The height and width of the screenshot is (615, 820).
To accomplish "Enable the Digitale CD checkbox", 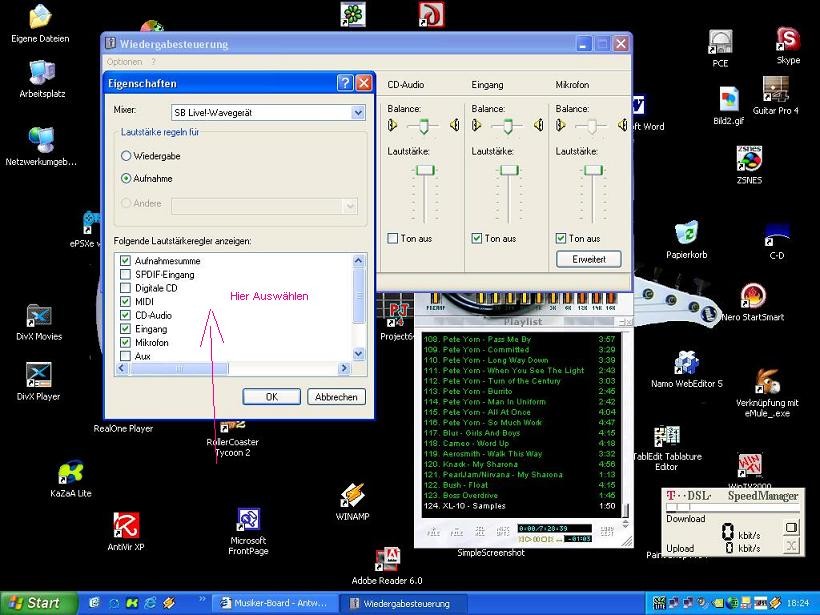I will pyautogui.click(x=125, y=288).
